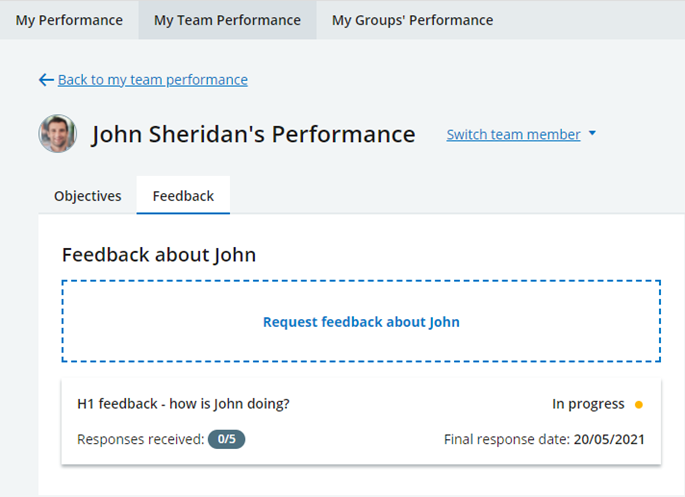Switch to the My Performance tab

coord(69,20)
